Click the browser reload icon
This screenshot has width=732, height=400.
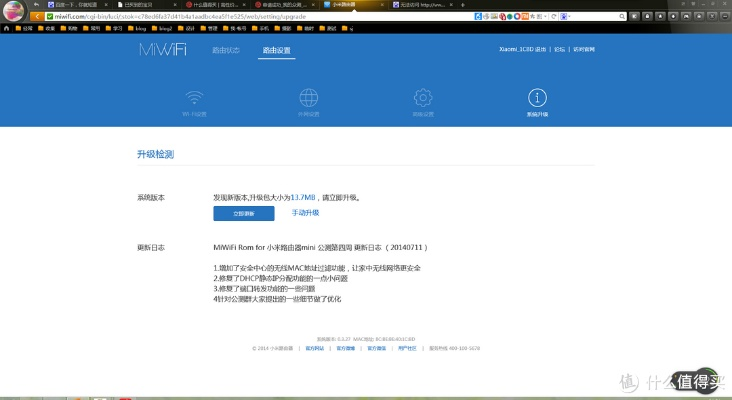554,16
